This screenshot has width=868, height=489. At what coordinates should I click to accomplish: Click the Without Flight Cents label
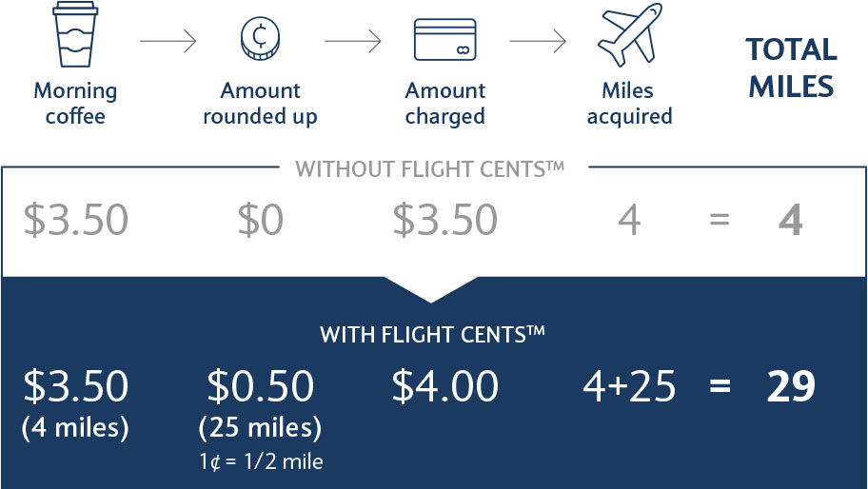tap(429, 168)
